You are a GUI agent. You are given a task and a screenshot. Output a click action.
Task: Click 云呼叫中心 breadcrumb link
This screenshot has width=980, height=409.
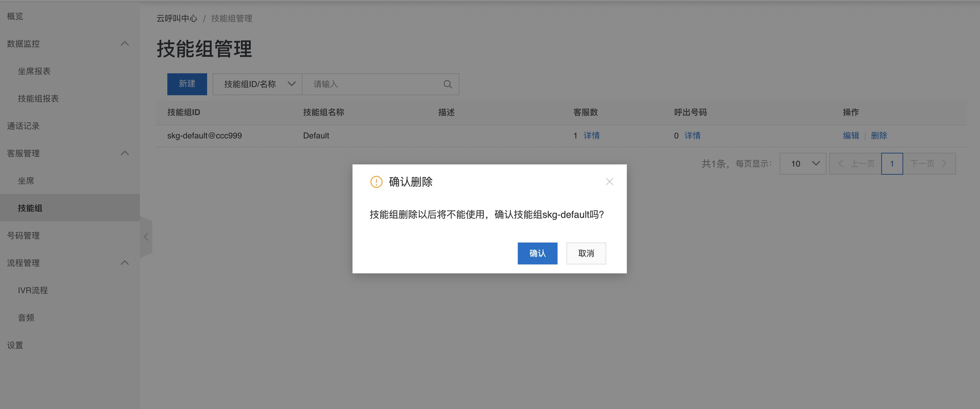(x=177, y=18)
